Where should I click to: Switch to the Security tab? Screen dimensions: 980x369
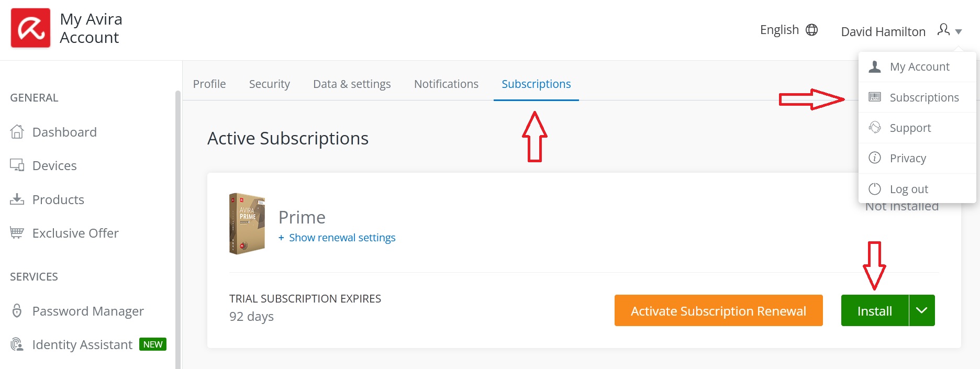[x=269, y=84]
